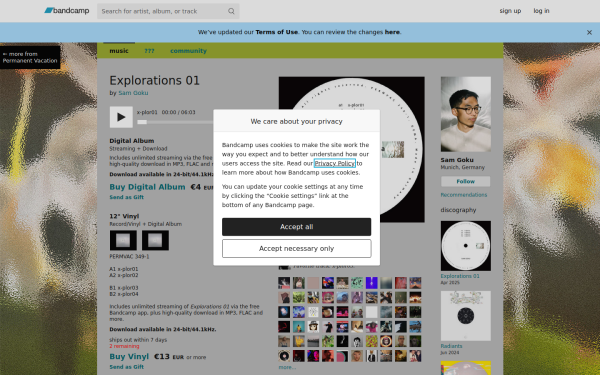Image resolution: width=600 pixels, height=375 pixels.
Task: Click Buy Vinyl
Action: point(129,356)
